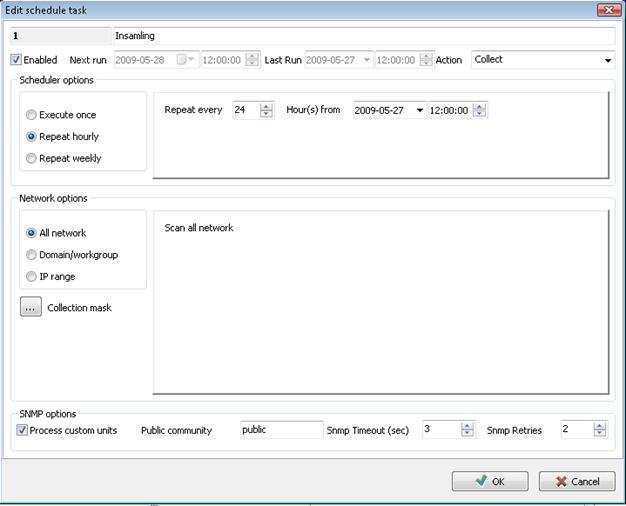This screenshot has height=506, width=626.
Task: Open the Action Collect dropdown
Action: tap(608, 60)
